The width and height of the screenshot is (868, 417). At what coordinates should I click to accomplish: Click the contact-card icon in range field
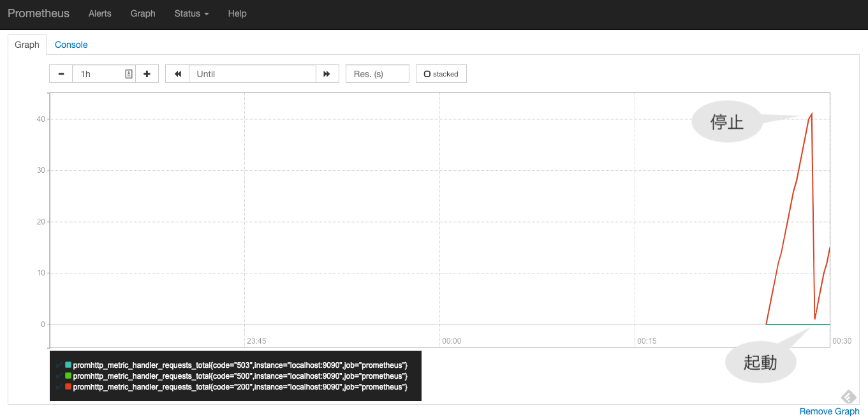click(128, 74)
